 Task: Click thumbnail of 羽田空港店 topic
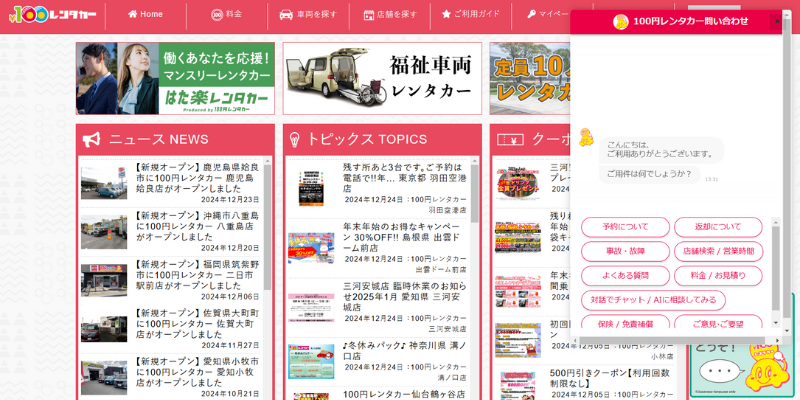click(311, 189)
